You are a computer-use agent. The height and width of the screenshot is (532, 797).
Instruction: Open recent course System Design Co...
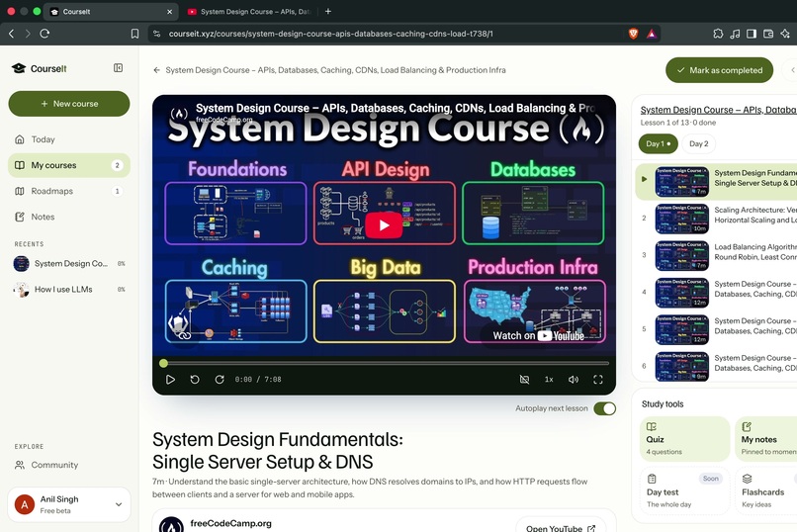(69, 263)
